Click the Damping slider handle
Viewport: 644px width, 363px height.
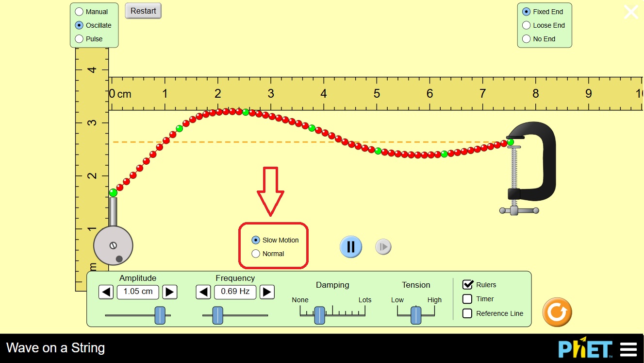pos(319,315)
